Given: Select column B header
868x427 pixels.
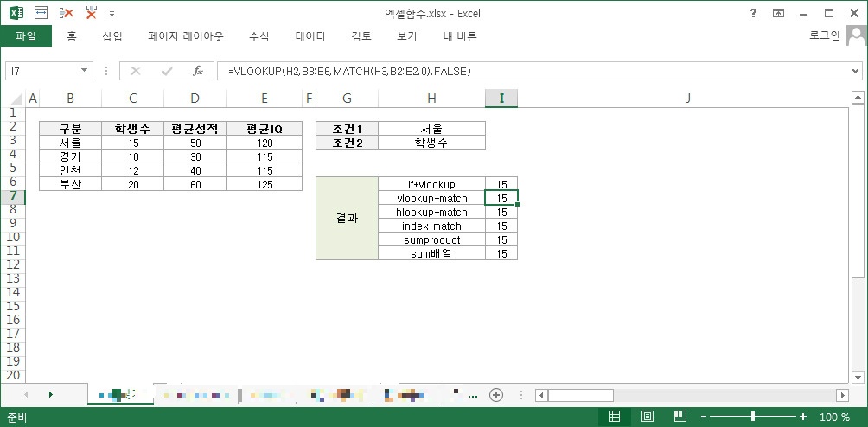Looking at the screenshot, I should point(70,99).
